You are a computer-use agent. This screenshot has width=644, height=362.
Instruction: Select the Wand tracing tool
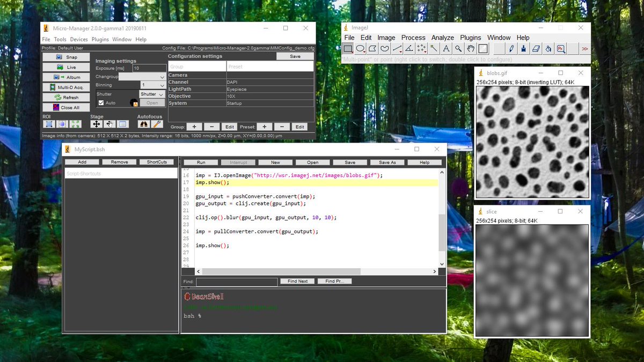point(433,48)
